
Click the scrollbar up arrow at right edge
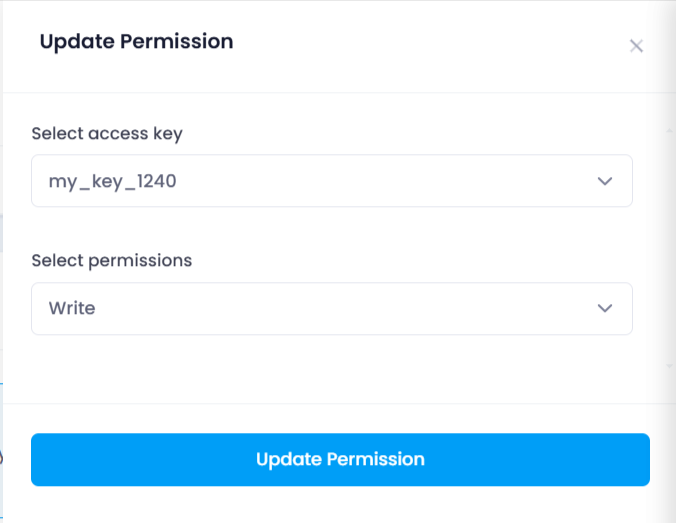[670, 130]
